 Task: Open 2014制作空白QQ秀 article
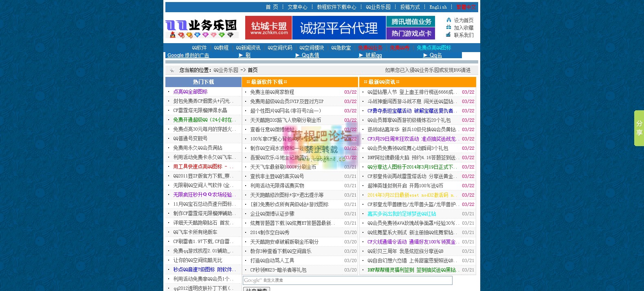click(x=270, y=232)
